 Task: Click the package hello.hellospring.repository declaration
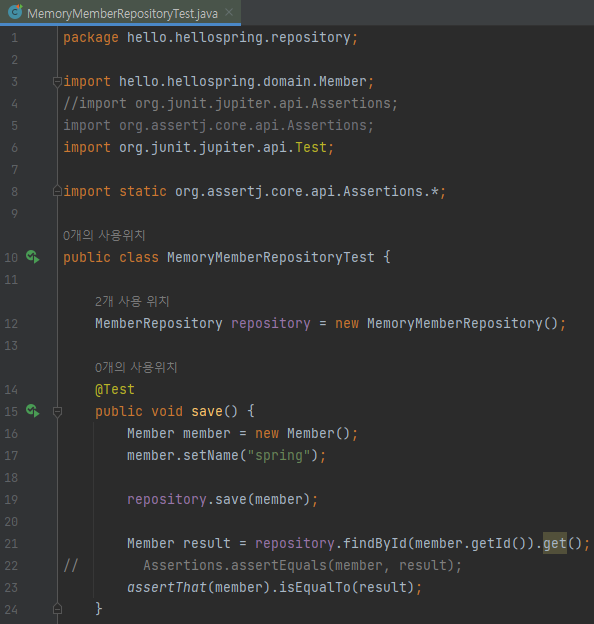210,37
